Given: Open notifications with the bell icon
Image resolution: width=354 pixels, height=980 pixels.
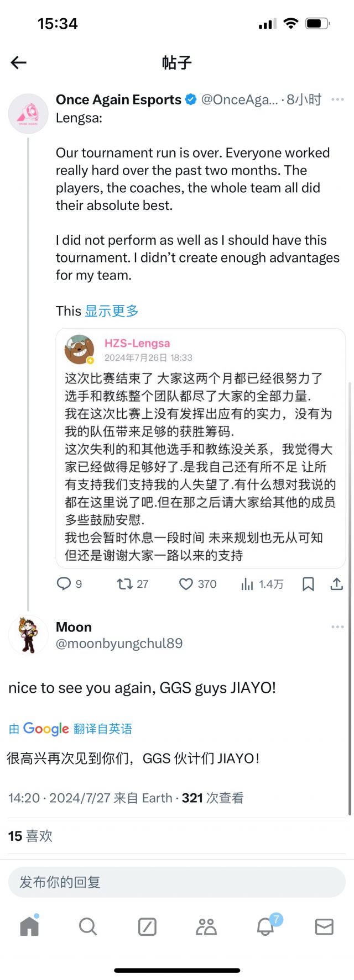Looking at the screenshot, I should pyautogui.click(x=265, y=927).
